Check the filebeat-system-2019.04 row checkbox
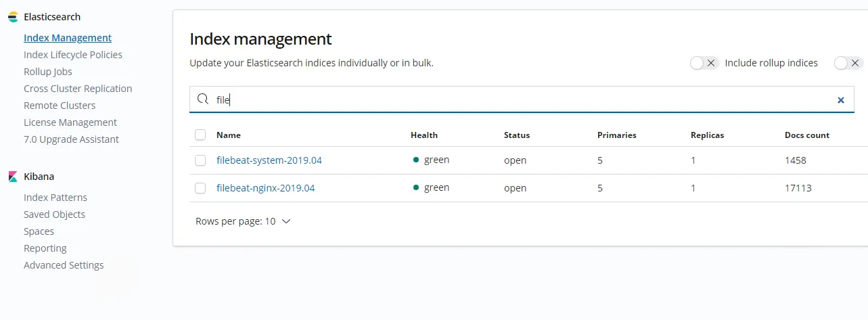 point(200,160)
